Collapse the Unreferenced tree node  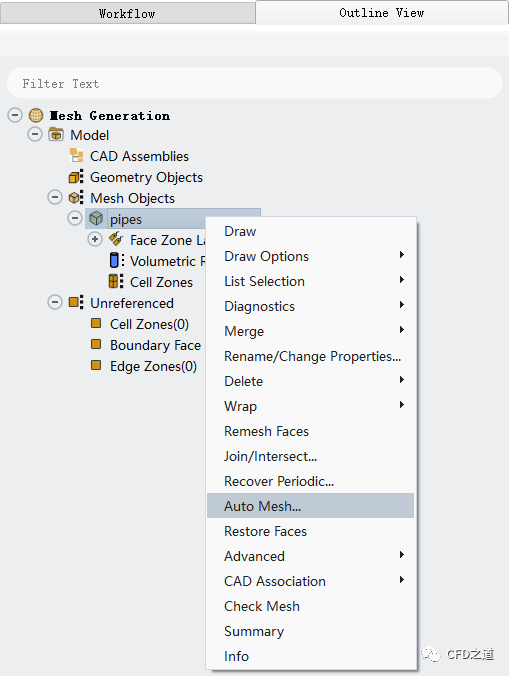[55, 302]
